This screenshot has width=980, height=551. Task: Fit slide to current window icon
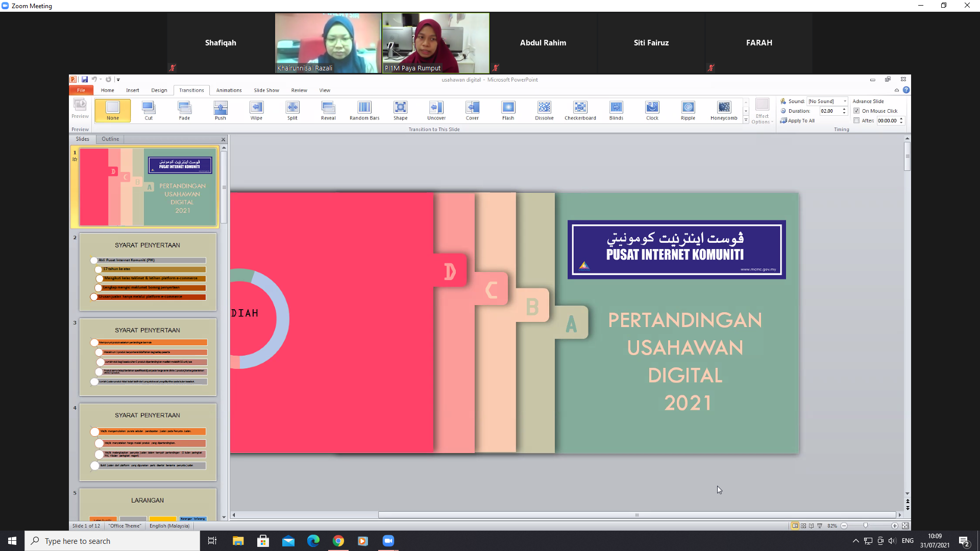click(905, 526)
